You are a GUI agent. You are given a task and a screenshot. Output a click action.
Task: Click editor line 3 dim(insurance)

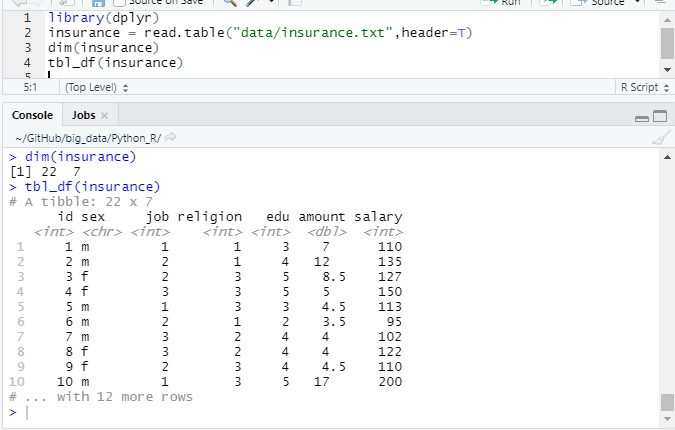[x=103, y=48]
